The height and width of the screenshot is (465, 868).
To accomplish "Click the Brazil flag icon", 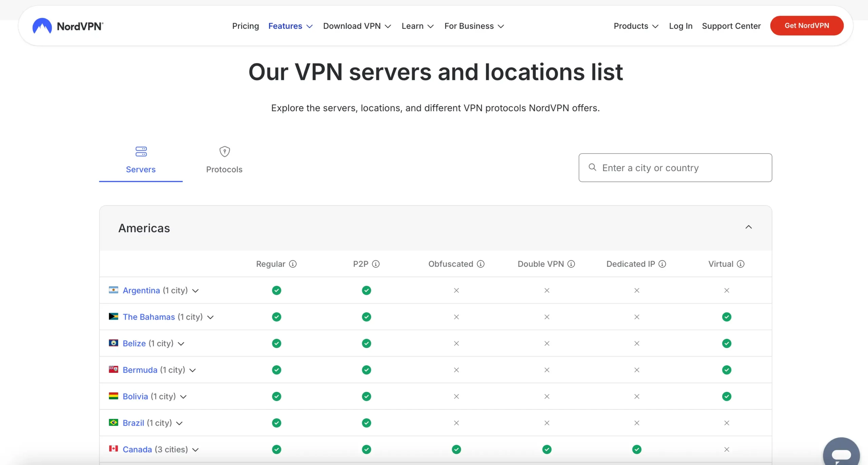I will (x=113, y=422).
